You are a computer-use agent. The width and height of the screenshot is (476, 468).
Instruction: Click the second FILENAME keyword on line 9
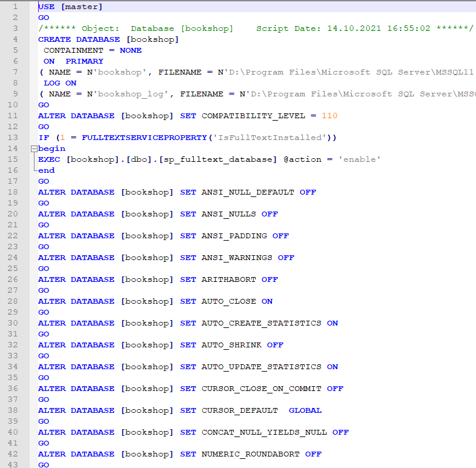(202, 94)
